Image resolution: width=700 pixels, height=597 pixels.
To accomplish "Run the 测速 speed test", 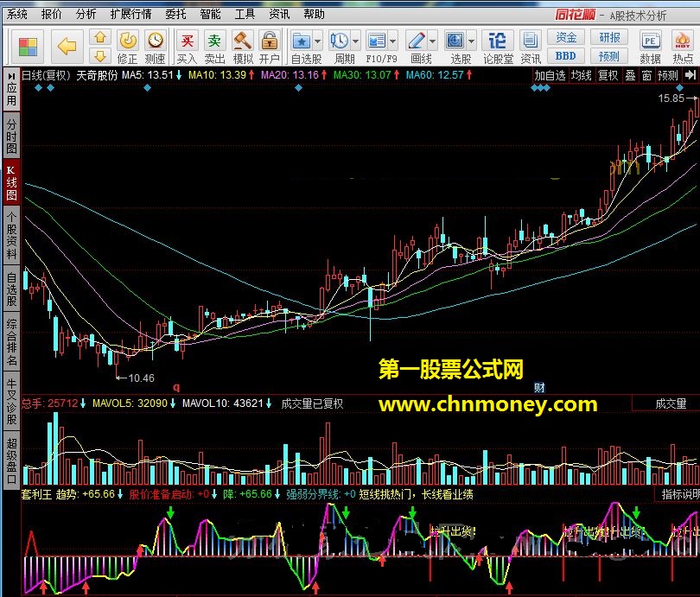I will click(x=156, y=47).
